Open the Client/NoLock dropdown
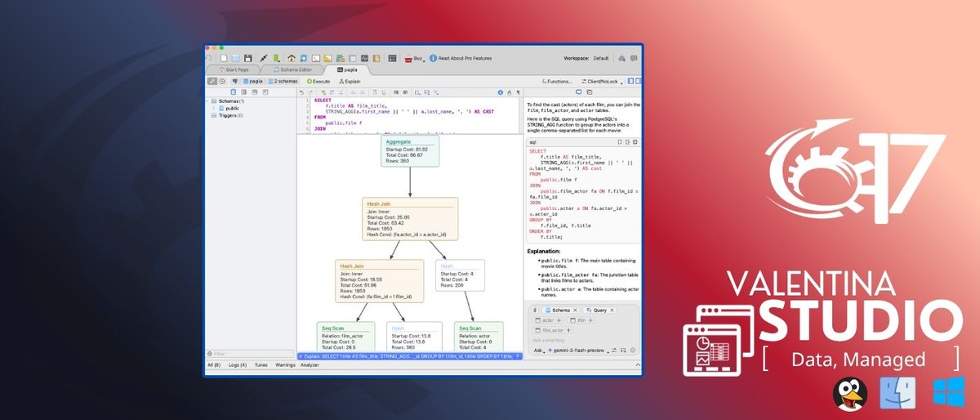This screenshot has width=980, height=420. tap(604, 82)
